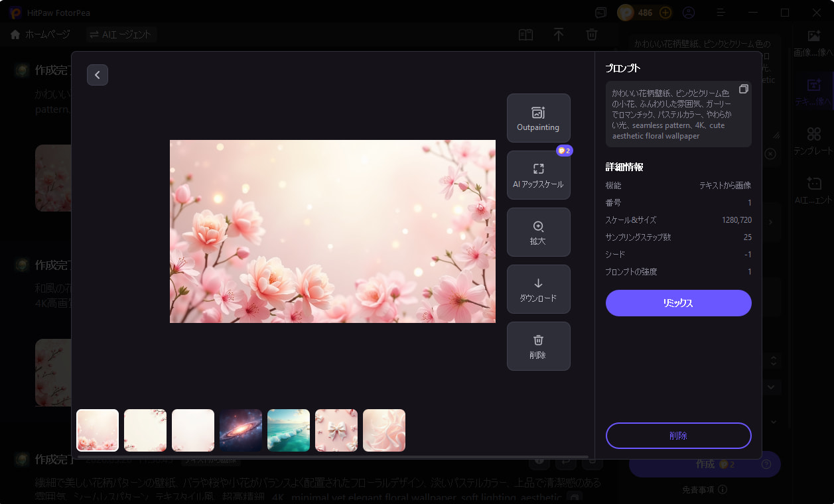Click the up-down stepper in settings panel
This screenshot has height=504, width=834.
773,361
